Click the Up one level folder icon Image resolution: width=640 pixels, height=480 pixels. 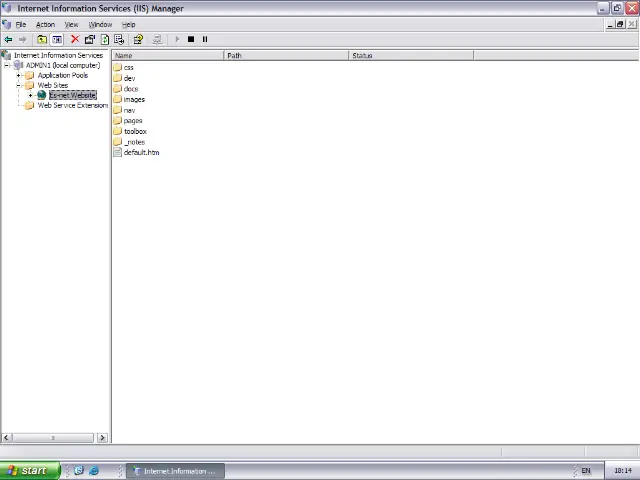point(42,40)
